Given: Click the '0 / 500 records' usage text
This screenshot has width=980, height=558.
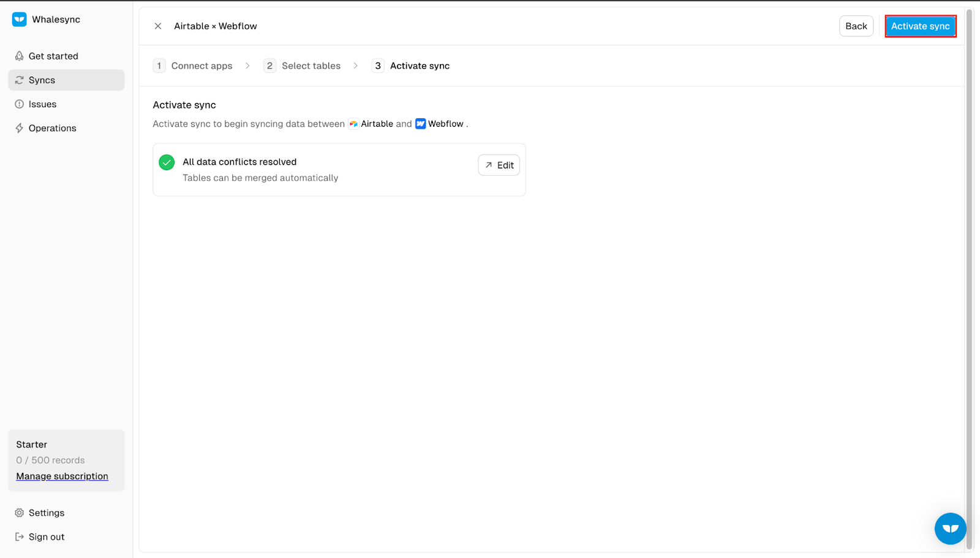Looking at the screenshot, I should tap(50, 460).
